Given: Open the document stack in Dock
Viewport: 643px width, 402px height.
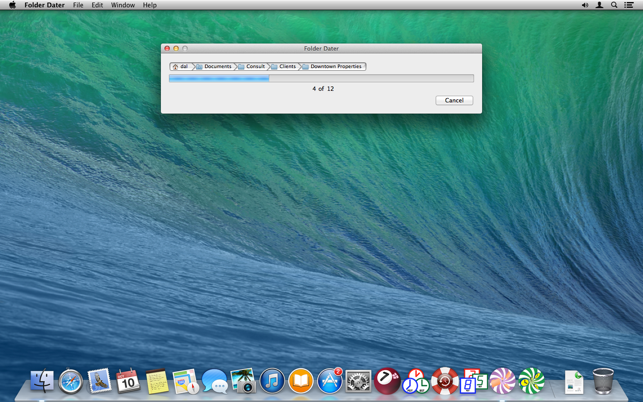Looking at the screenshot, I should (x=574, y=382).
